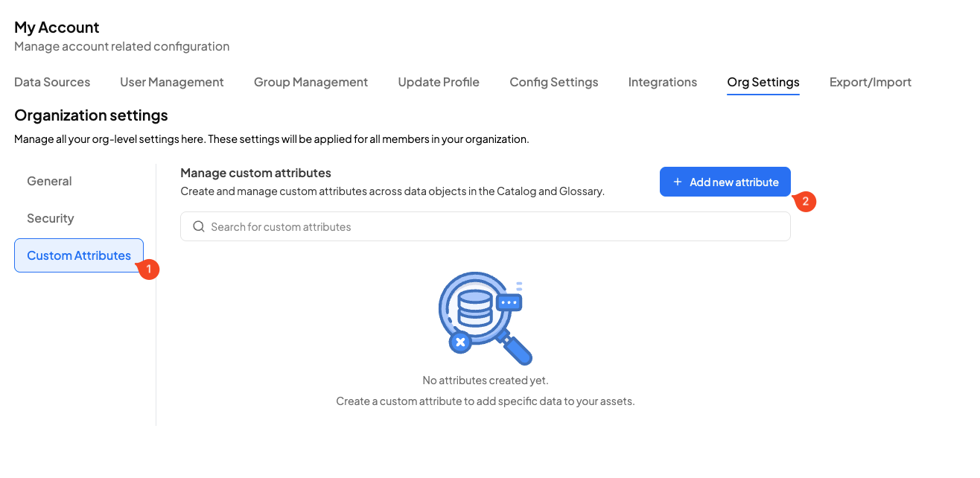Click the magnifier icon in the search box
Image resolution: width=980 pixels, height=478 pixels.
(x=199, y=227)
